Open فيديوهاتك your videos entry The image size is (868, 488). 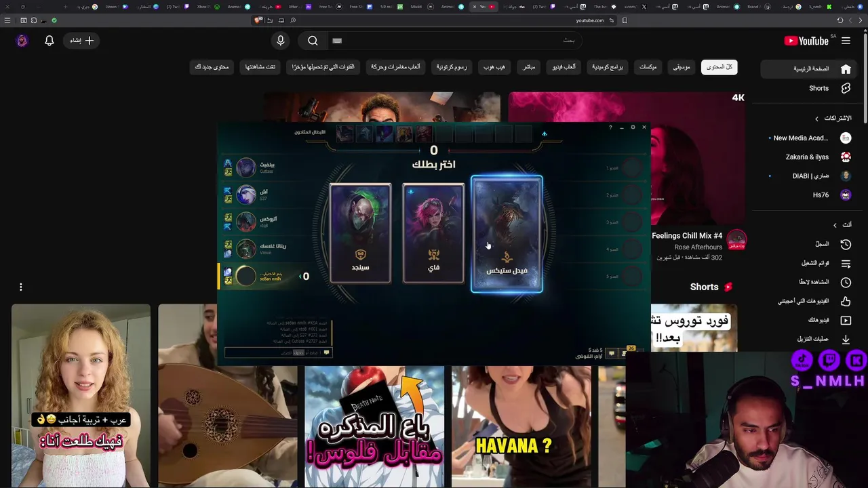coord(810,320)
